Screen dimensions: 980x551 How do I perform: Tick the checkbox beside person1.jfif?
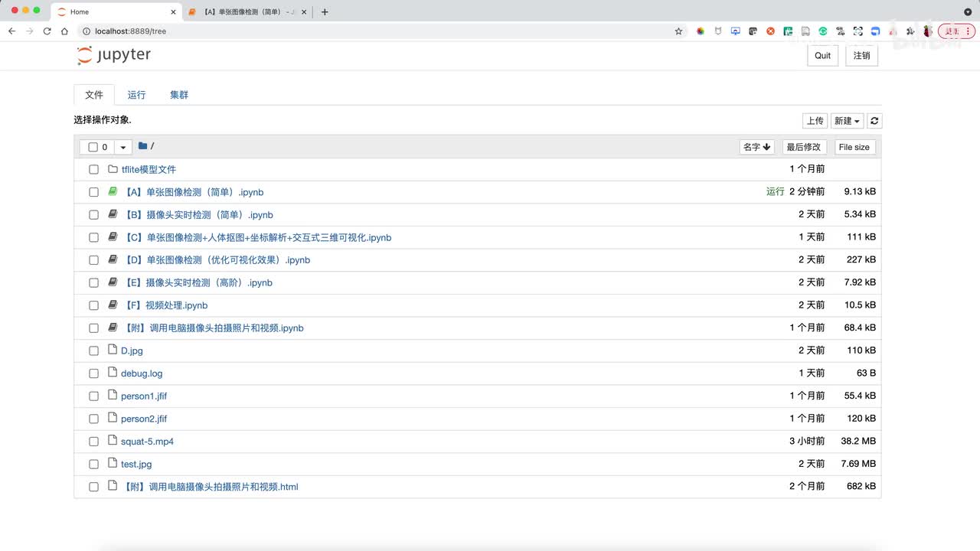pos(93,396)
